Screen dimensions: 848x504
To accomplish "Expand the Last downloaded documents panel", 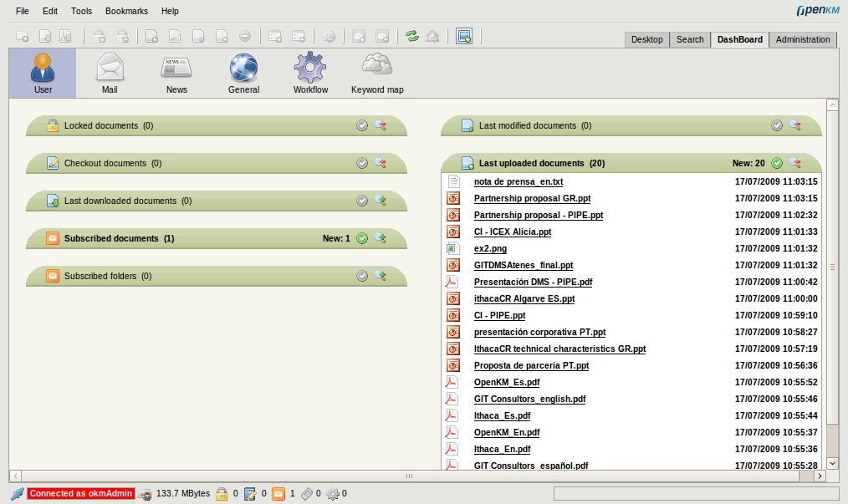I will coord(381,201).
